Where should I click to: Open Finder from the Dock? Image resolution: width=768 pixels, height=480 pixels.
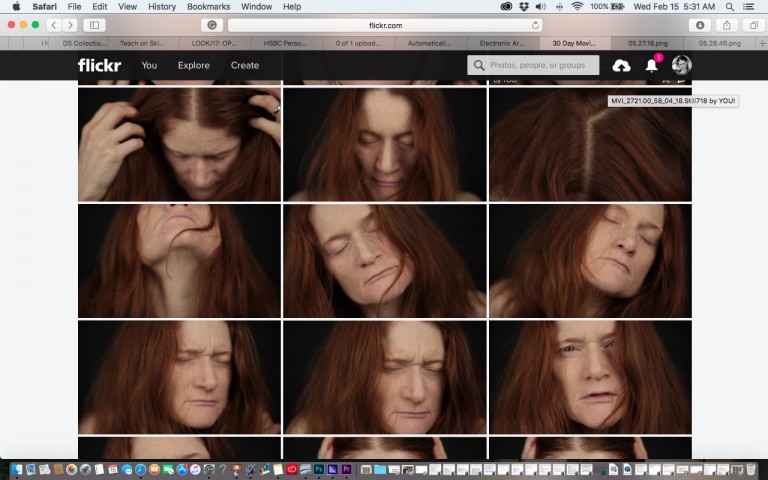point(17,470)
